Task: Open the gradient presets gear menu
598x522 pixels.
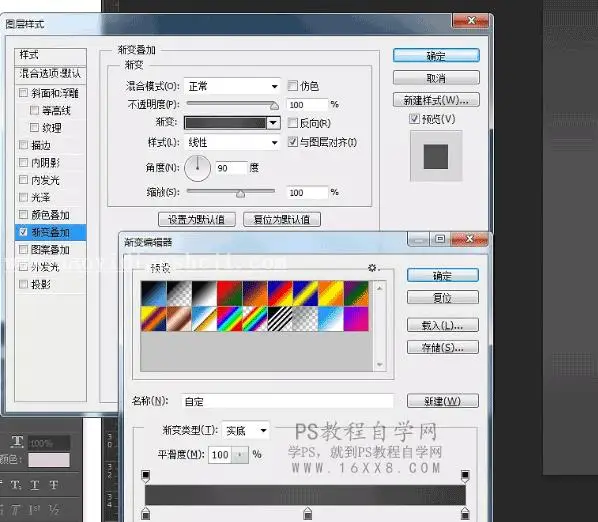Action: point(373,268)
